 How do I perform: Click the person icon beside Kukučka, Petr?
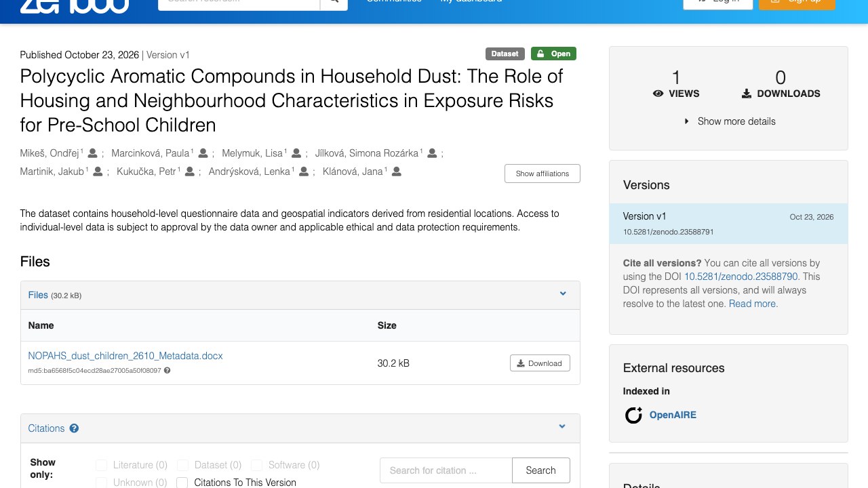pyautogui.click(x=190, y=171)
